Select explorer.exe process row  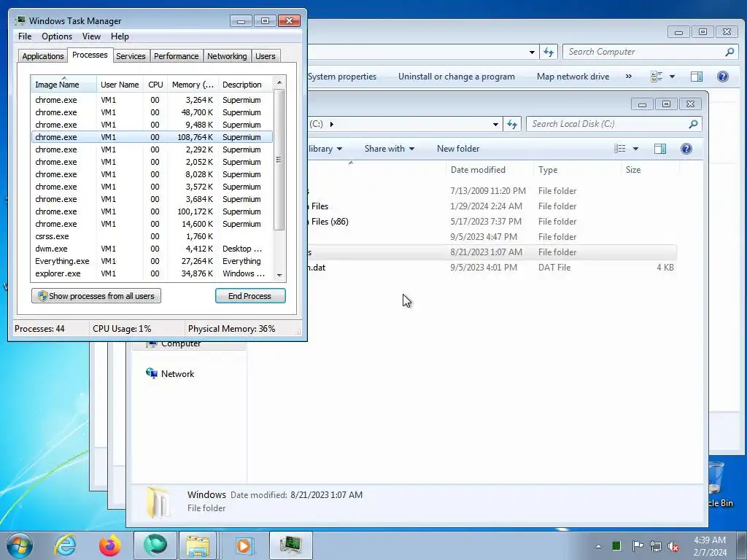click(x=152, y=273)
